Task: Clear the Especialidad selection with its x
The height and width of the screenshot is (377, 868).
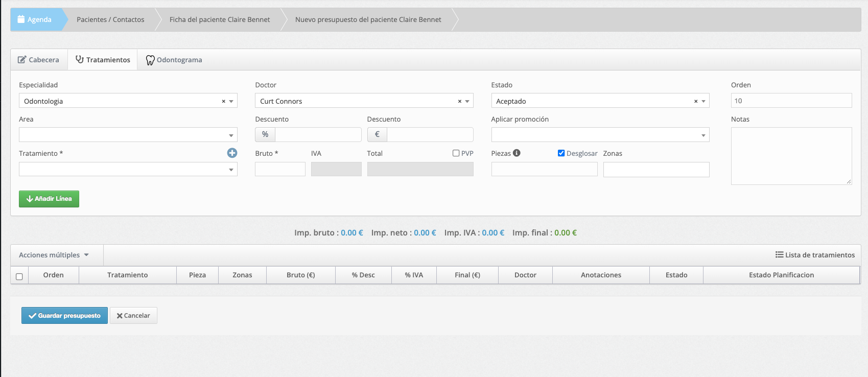Action: click(223, 101)
